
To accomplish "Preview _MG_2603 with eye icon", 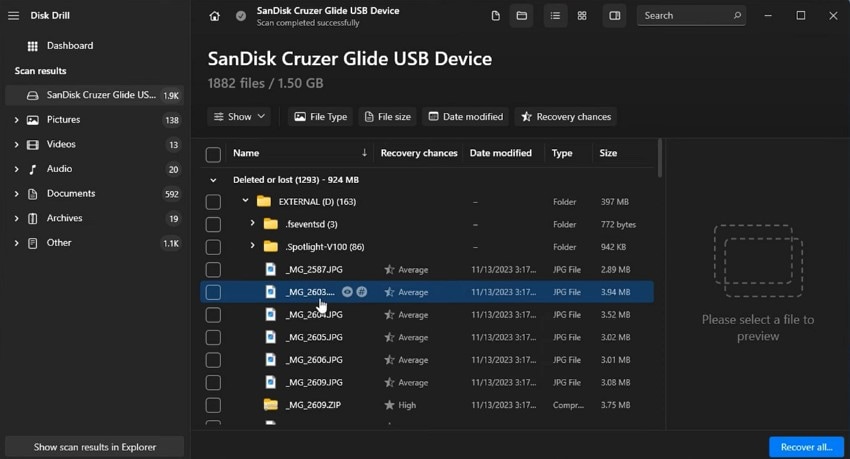I will coord(347,292).
